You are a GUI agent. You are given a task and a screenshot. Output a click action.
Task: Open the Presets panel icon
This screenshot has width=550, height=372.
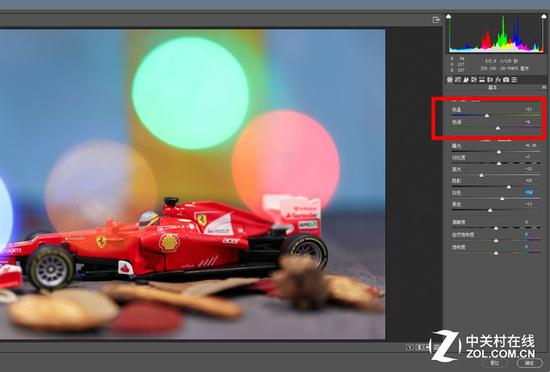pos(514,80)
